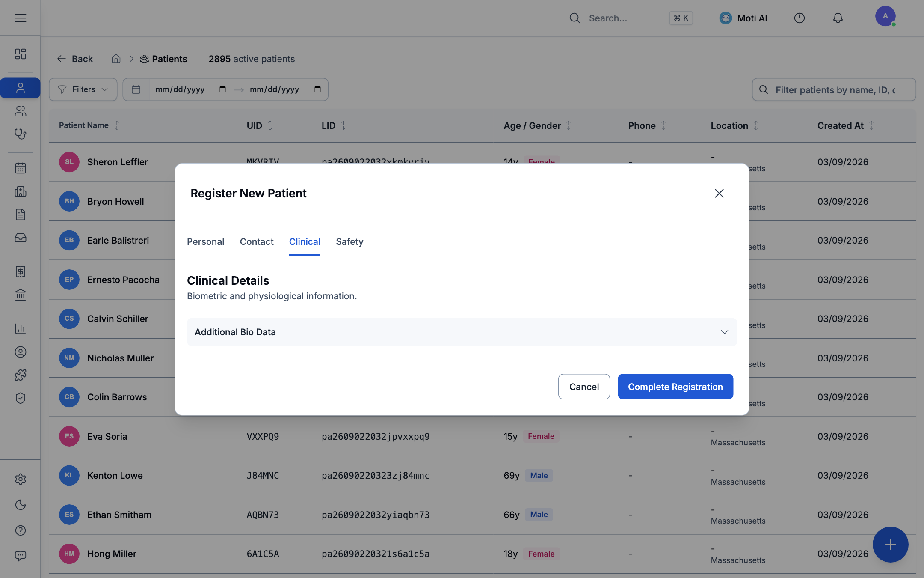Close the Register New Patient dialog
The height and width of the screenshot is (578, 924).
click(x=719, y=193)
